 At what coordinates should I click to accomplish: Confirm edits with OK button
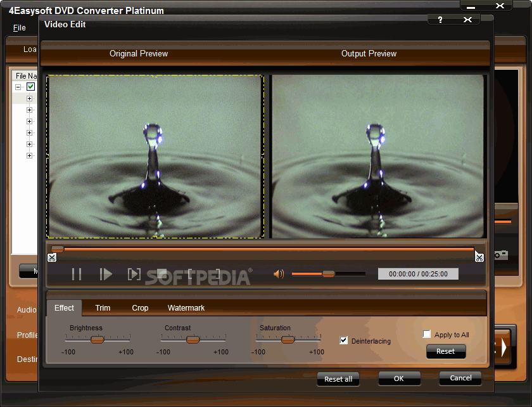pyautogui.click(x=399, y=378)
